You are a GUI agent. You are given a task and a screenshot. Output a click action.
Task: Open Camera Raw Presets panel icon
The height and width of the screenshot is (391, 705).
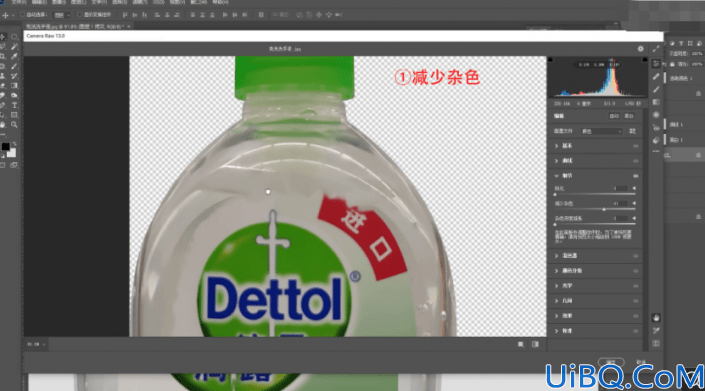656,140
